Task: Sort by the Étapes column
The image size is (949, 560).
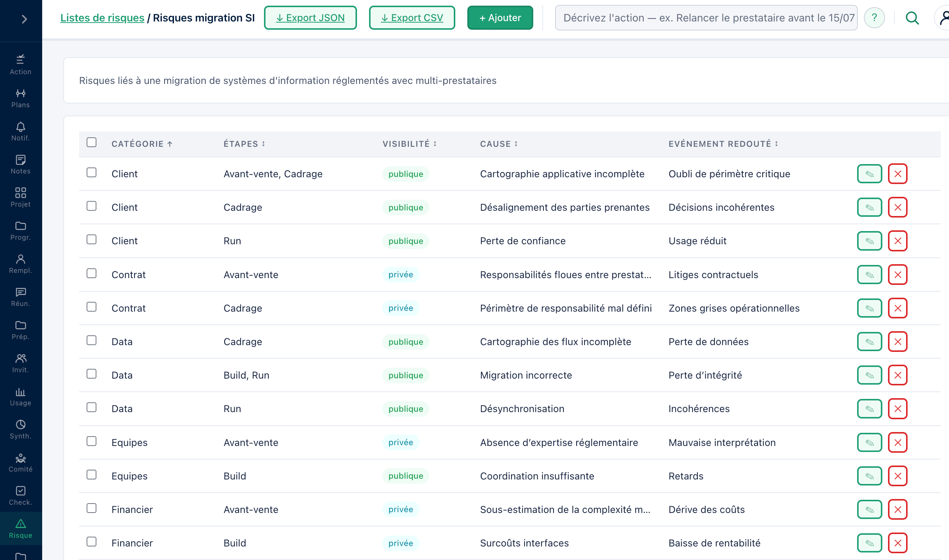Action: tap(245, 144)
